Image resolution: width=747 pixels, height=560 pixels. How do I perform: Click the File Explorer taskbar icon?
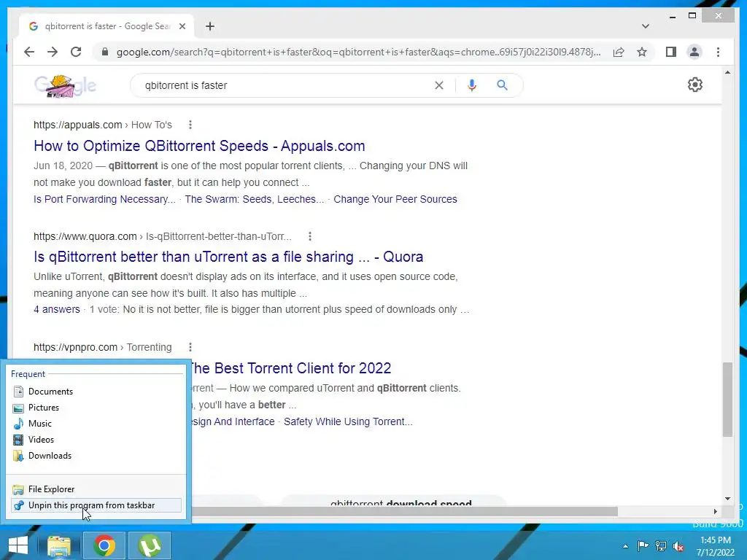point(59,545)
